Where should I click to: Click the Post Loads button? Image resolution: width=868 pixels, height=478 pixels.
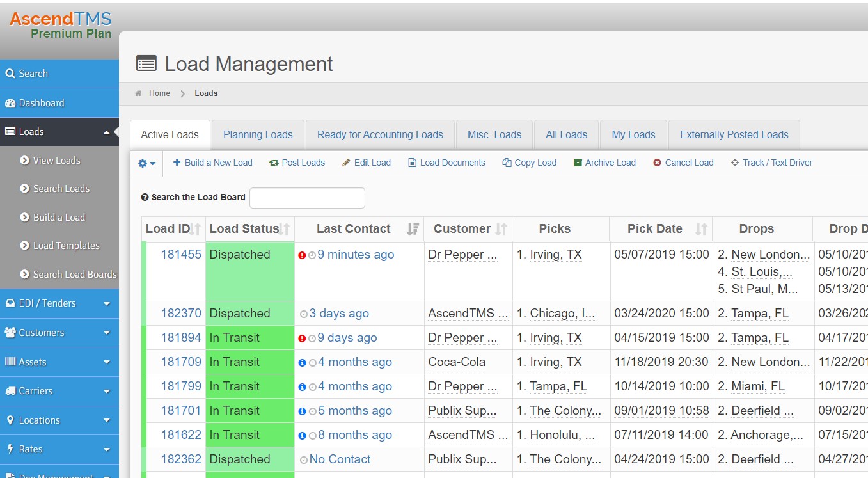(x=297, y=163)
